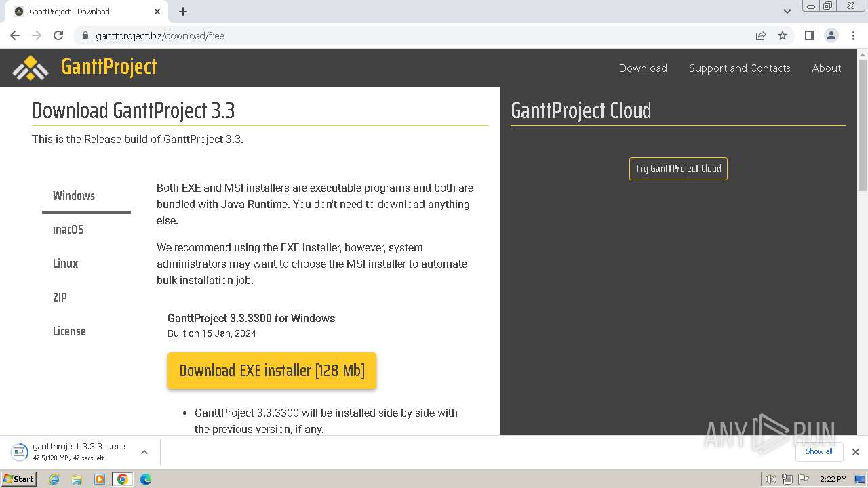Select the License tab
Viewport: 868px width, 488px height.
point(86,331)
